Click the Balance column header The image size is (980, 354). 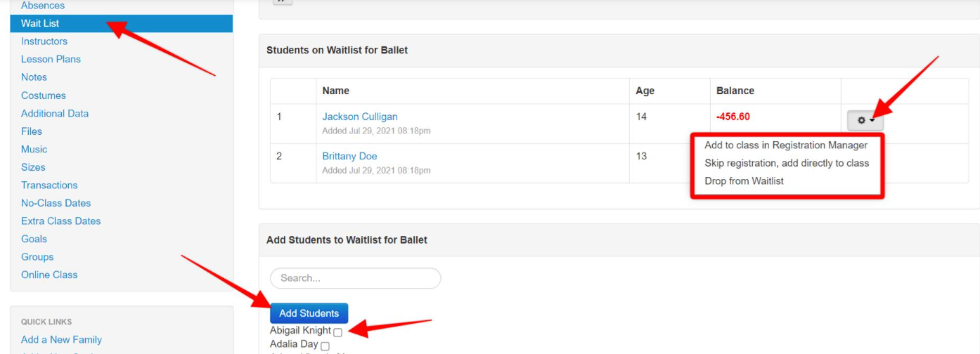[x=735, y=91]
